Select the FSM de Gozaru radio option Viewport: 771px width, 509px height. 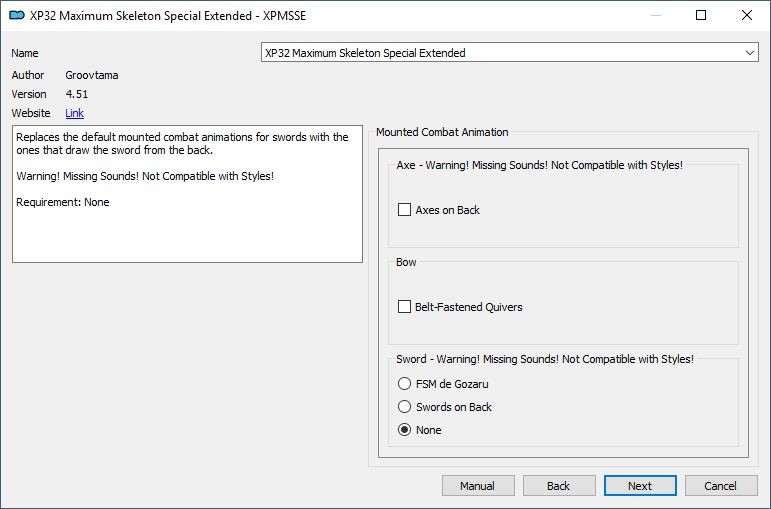point(404,384)
